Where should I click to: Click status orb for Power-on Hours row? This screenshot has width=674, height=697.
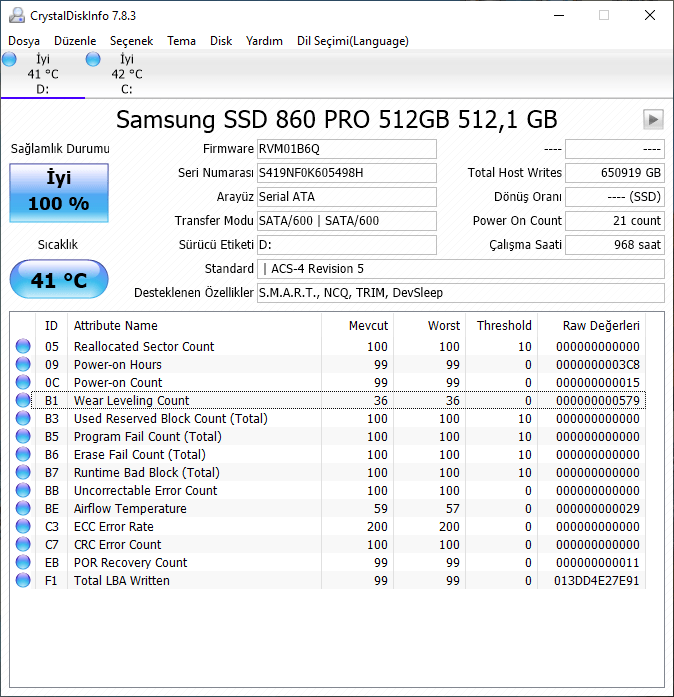(x=23, y=365)
